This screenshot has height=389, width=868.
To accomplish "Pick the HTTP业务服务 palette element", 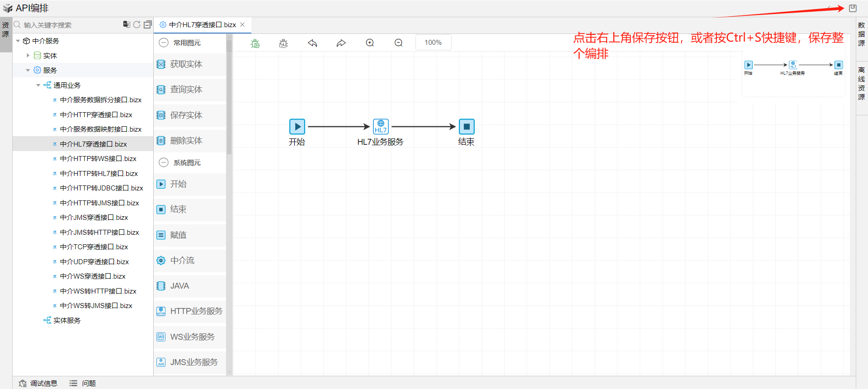I will (x=190, y=311).
